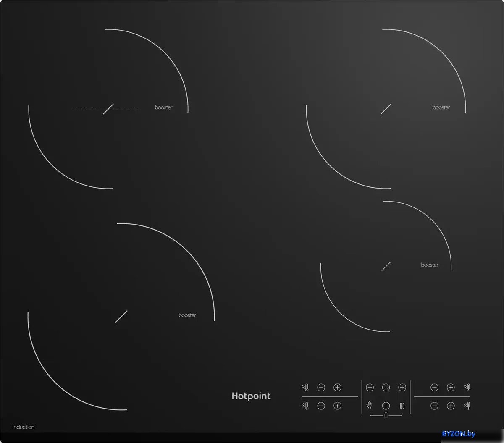Decrease power with the upper-right minus button
Viewport: 504px width, 443px height.
click(x=434, y=387)
